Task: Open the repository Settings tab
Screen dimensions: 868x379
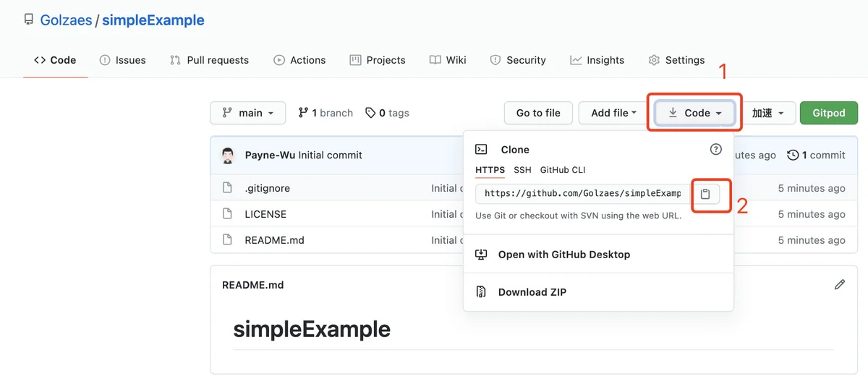Action: click(676, 60)
